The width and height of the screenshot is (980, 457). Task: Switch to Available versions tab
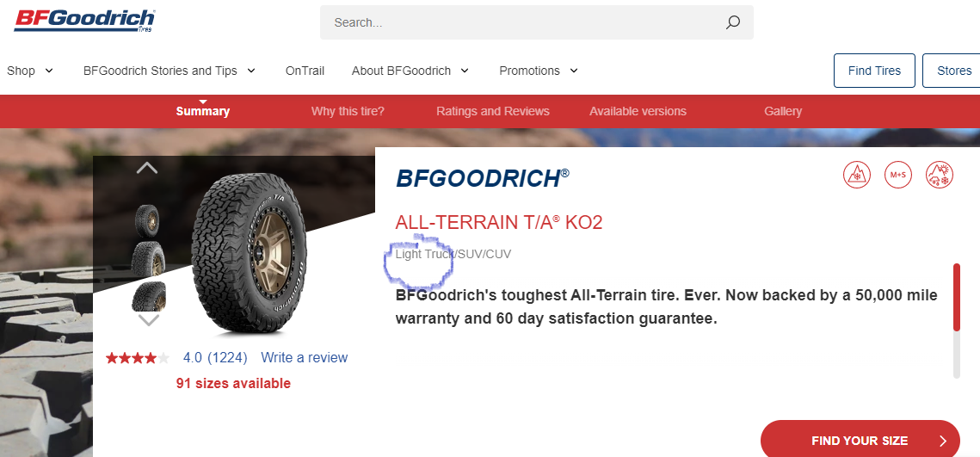[638, 111]
